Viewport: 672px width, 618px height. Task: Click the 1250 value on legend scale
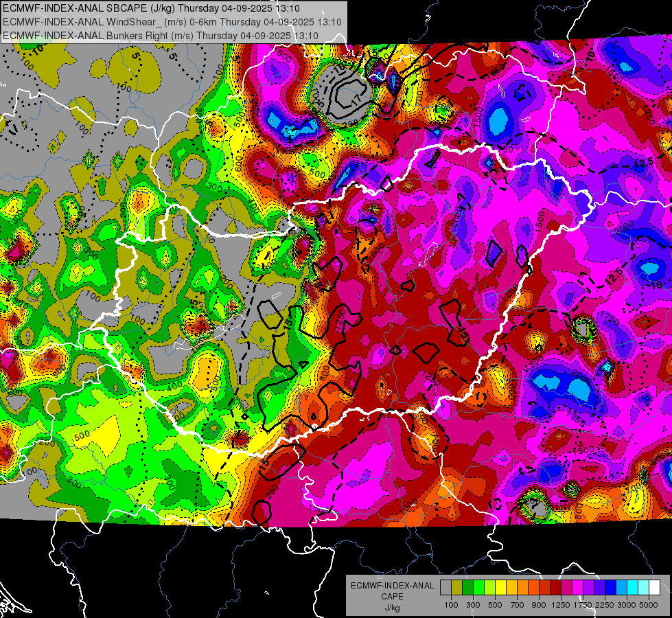561,605
